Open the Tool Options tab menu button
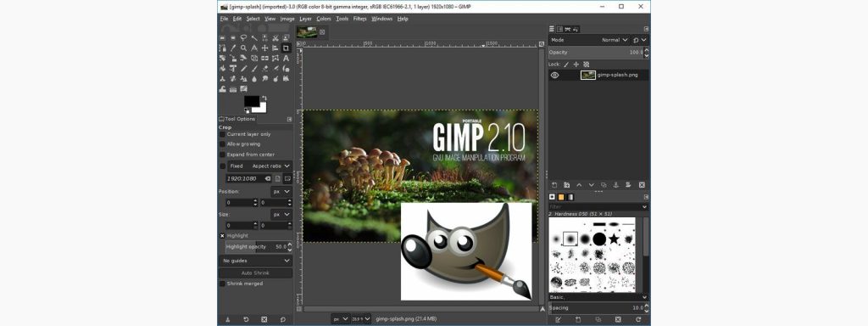 pos(289,119)
